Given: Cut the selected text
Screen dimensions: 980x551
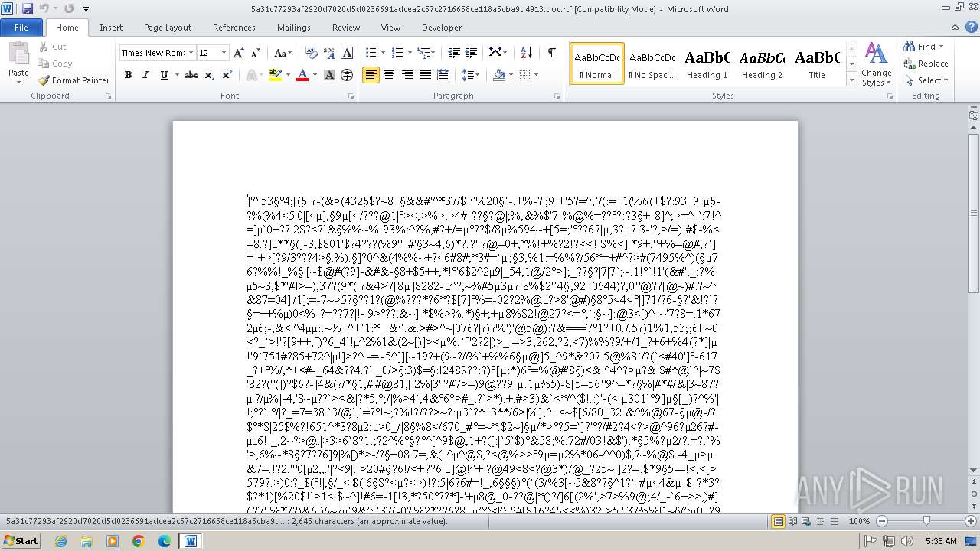Looking at the screenshot, I should [x=52, y=47].
